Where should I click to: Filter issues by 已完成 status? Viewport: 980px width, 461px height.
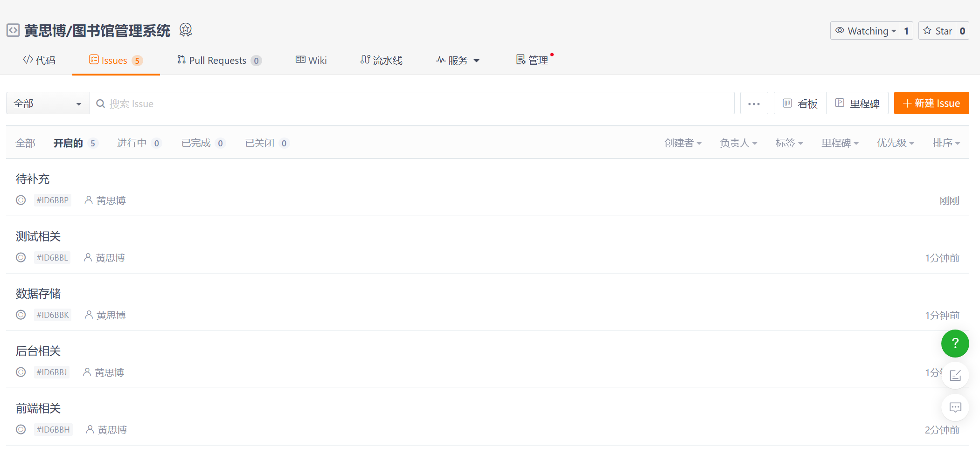(203, 143)
